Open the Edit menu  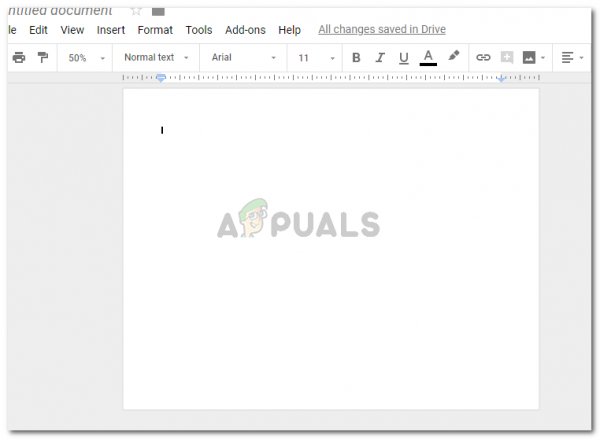38,30
